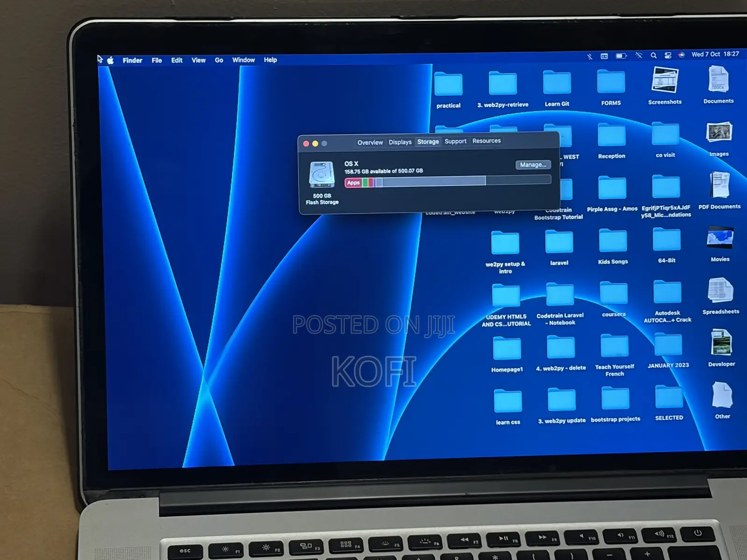Screen dimensions: 747x560
Task: Select the Spreadsheets stack icon
Action: [720, 291]
